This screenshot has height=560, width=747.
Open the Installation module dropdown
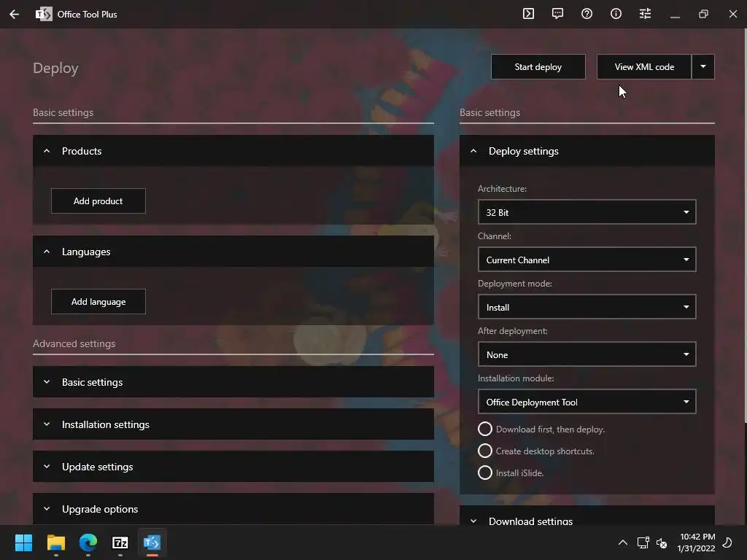tap(587, 402)
